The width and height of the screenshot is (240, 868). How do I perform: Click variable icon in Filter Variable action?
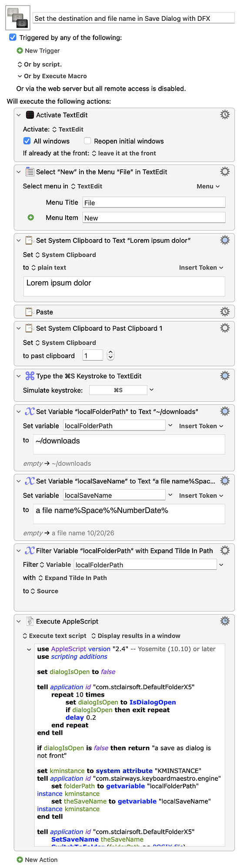30,551
